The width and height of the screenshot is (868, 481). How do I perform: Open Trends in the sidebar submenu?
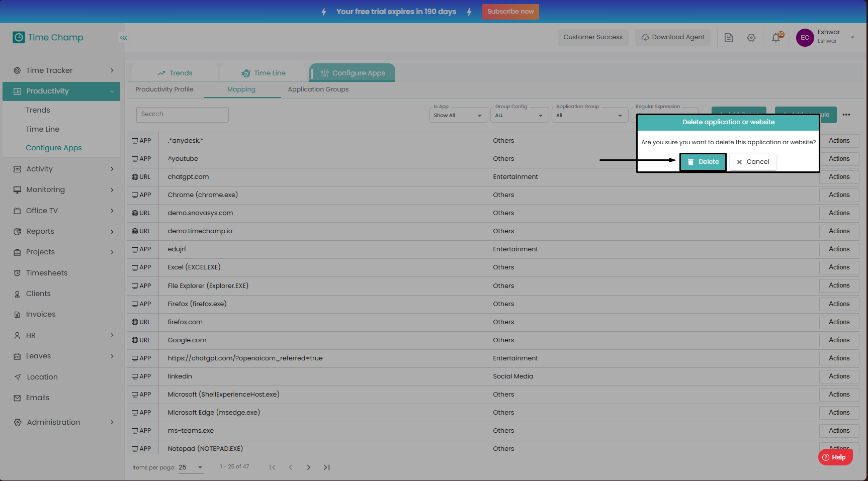point(38,110)
